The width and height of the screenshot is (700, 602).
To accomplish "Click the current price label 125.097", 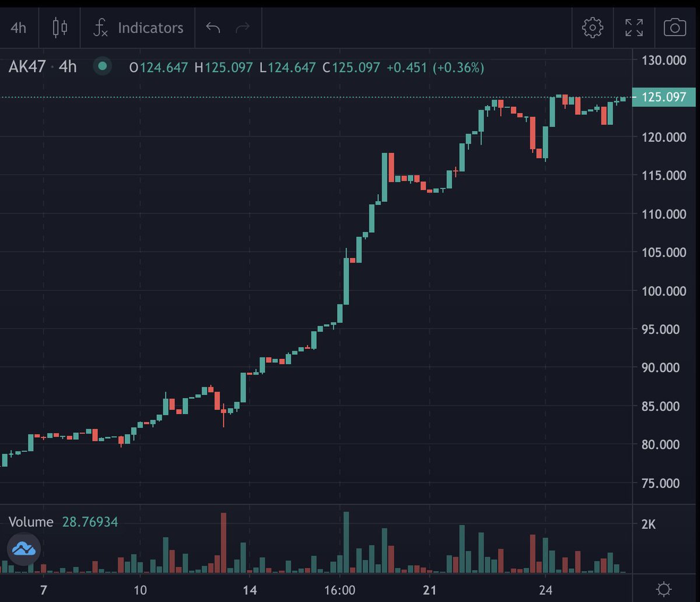I will [664, 97].
